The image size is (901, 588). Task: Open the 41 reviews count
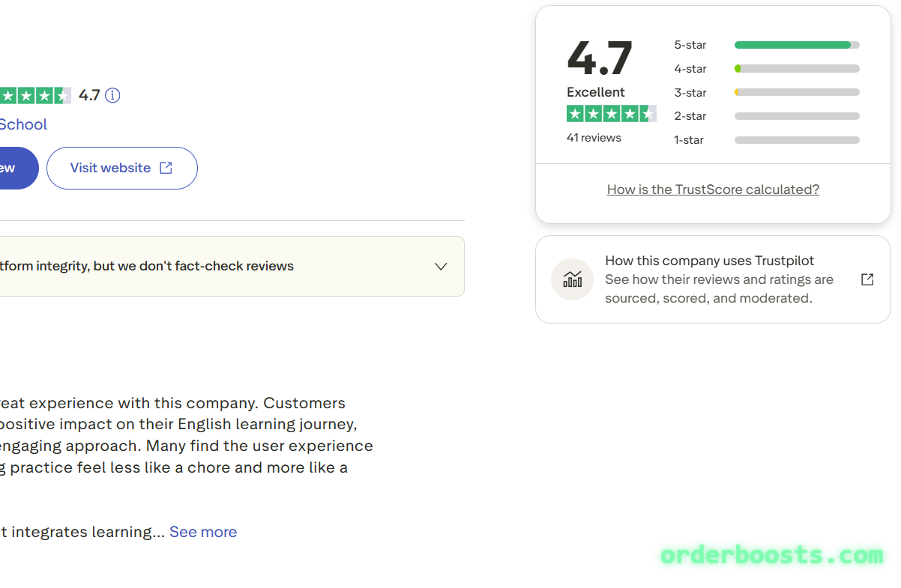594,137
